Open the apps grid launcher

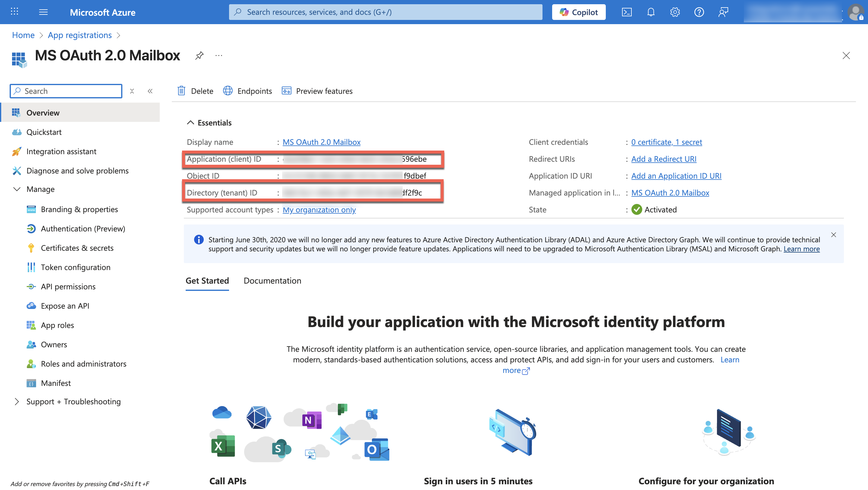tap(14, 12)
